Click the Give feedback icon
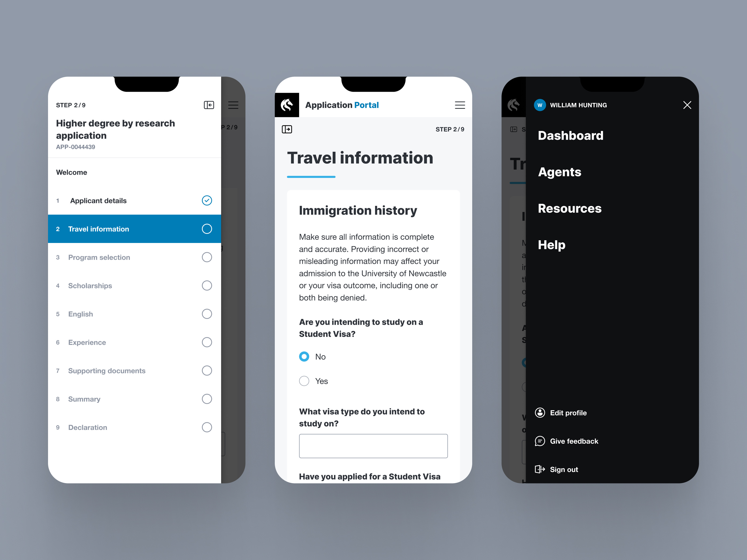Screen dimensions: 747x560 coord(540,441)
